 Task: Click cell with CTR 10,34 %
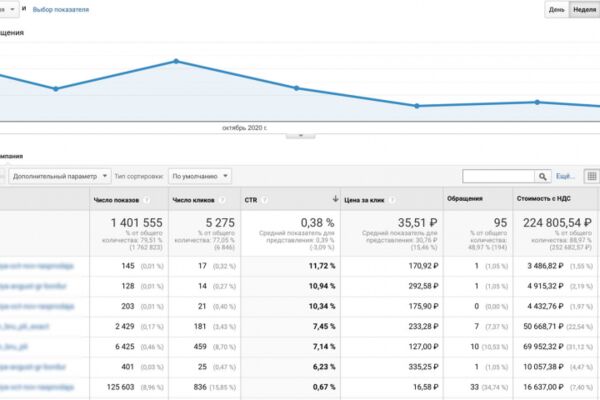pos(322,307)
